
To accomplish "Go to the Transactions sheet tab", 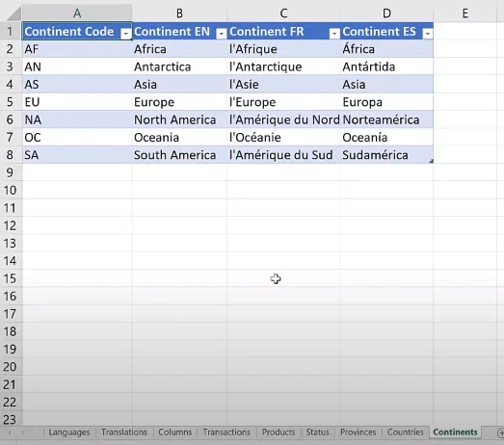I will [x=226, y=432].
